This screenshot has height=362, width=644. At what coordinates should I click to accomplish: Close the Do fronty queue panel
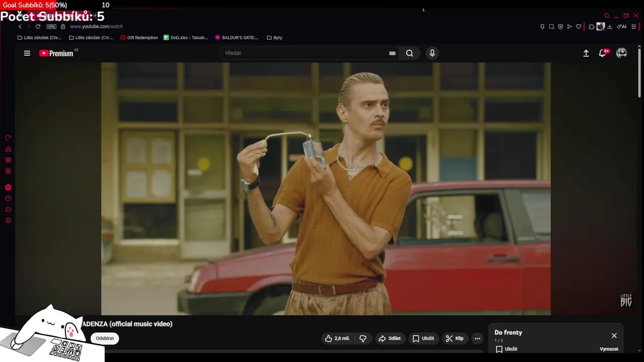[x=614, y=335]
